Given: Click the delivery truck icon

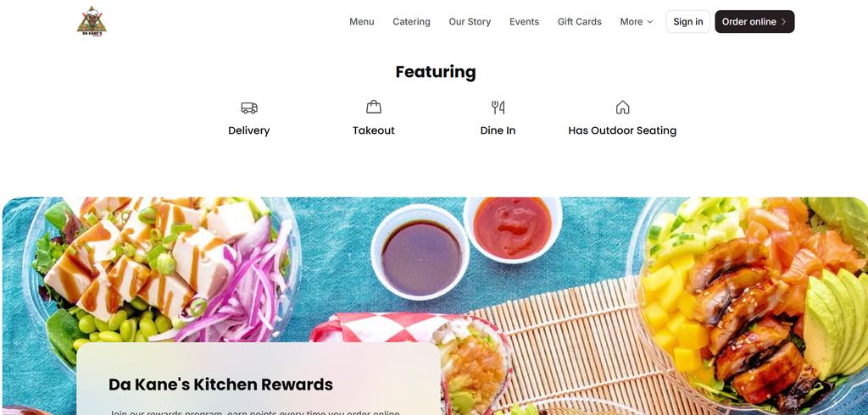Looking at the screenshot, I should tap(249, 108).
